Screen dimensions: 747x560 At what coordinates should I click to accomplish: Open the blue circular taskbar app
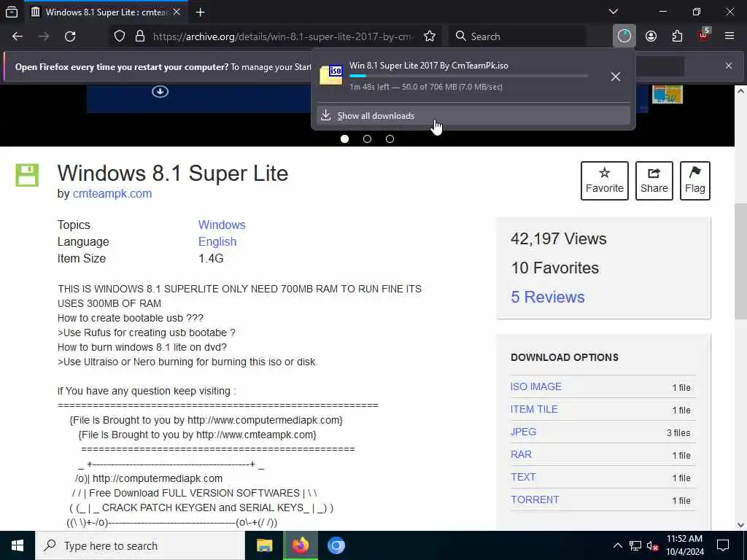336,545
